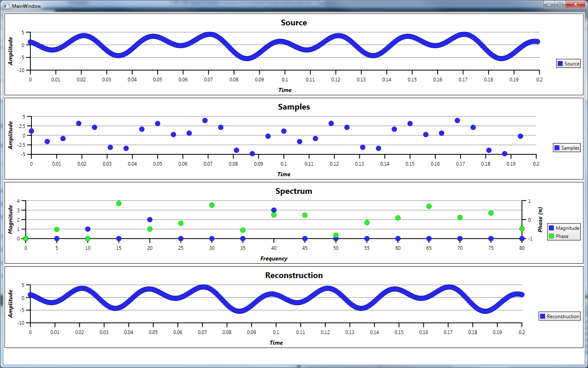Click the "Frequency" axis label of Spectrum
The width and height of the screenshot is (588, 368).
tap(274, 258)
